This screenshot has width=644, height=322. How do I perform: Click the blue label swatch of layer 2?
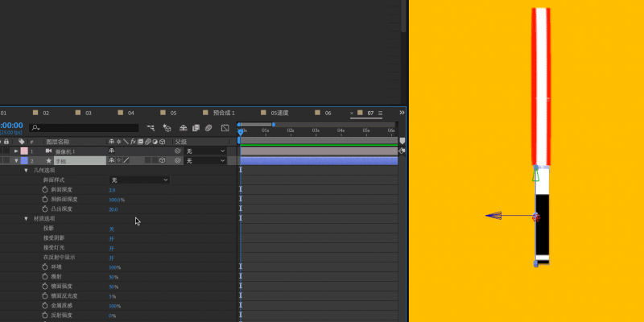coord(24,160)
